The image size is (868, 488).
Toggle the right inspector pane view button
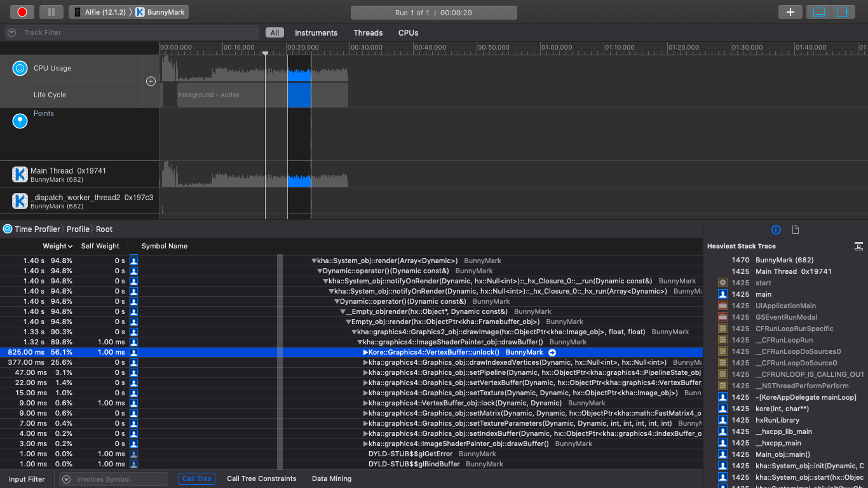pyautogui.click(x=843, y=12)
